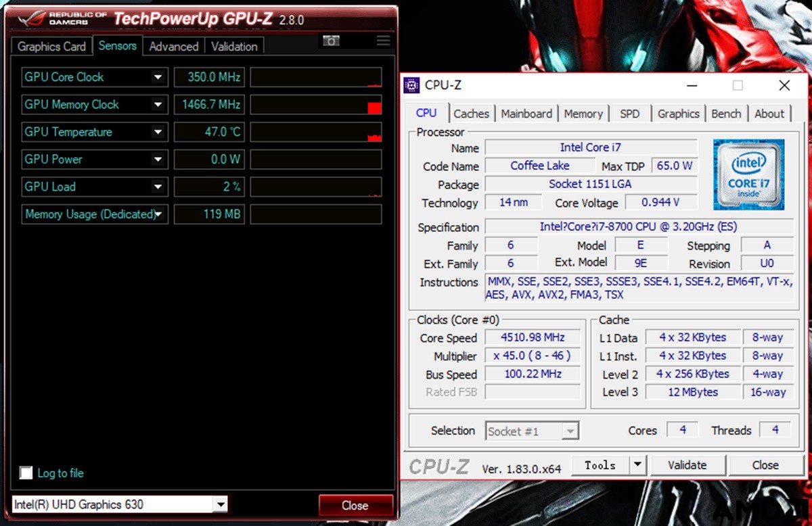Switch to the SPD tab in CPU-Z

630,114
